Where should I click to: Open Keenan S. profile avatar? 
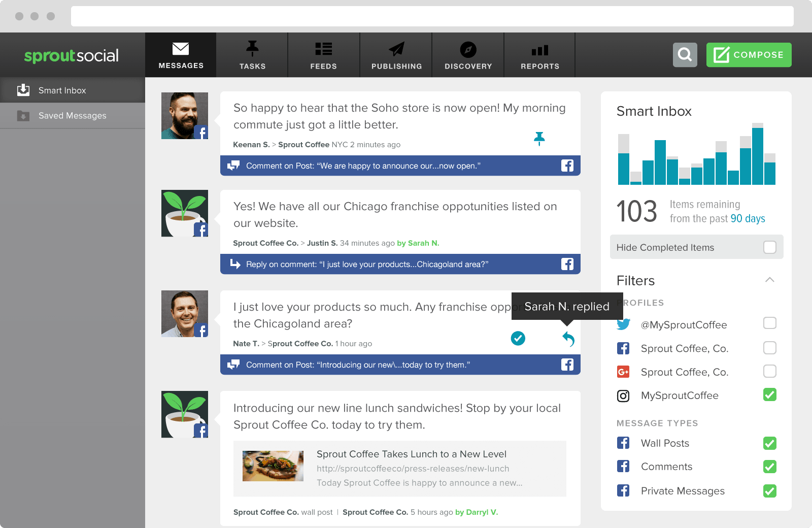coord(185,116)
